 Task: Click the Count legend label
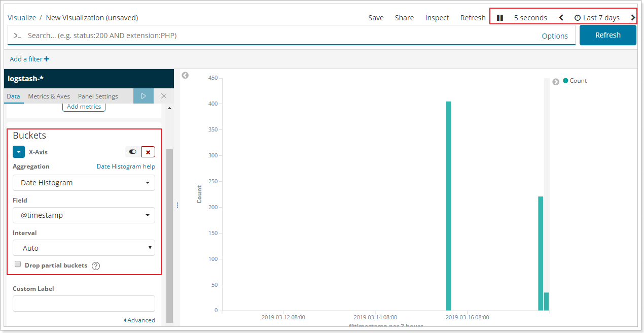(578, 81)
